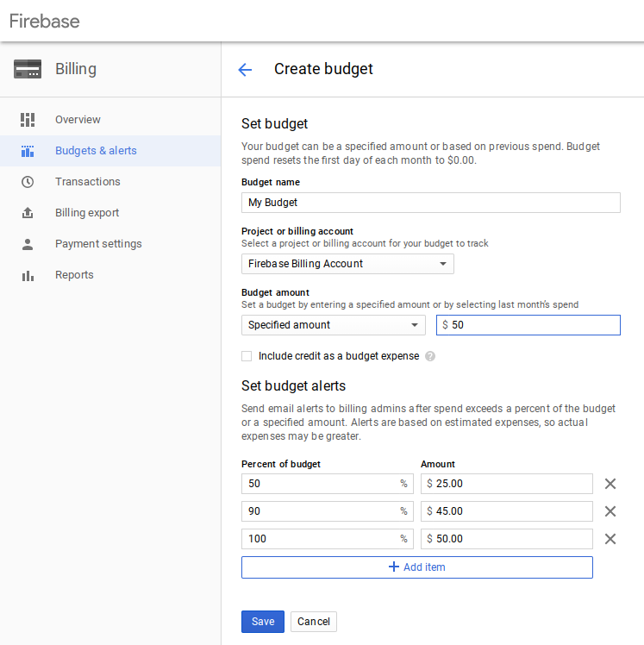Click the Overview dashboard icon in the sidebar
Viewport: 644px width, 645px height.
click(28, 120)
